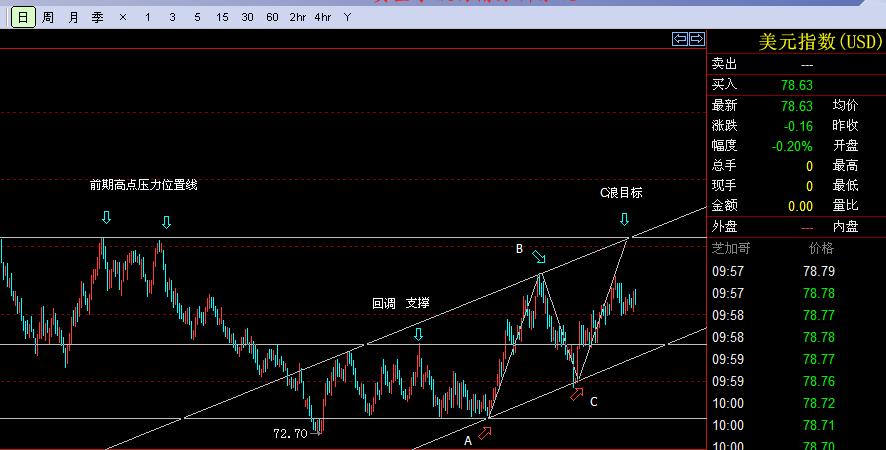The width and height of the screenshot is (886, 450).
Task: Click the 芝加哥 column header
Action: click(731, 248)
